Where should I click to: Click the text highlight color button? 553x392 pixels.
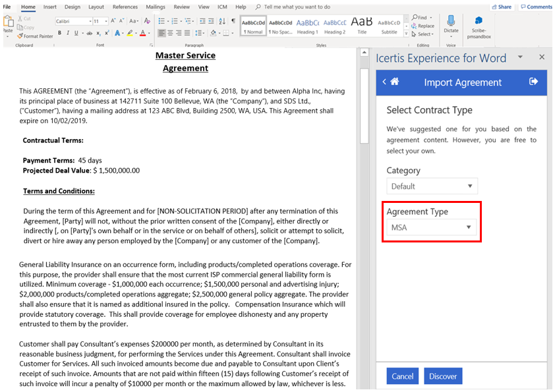(x=131, y=33)
